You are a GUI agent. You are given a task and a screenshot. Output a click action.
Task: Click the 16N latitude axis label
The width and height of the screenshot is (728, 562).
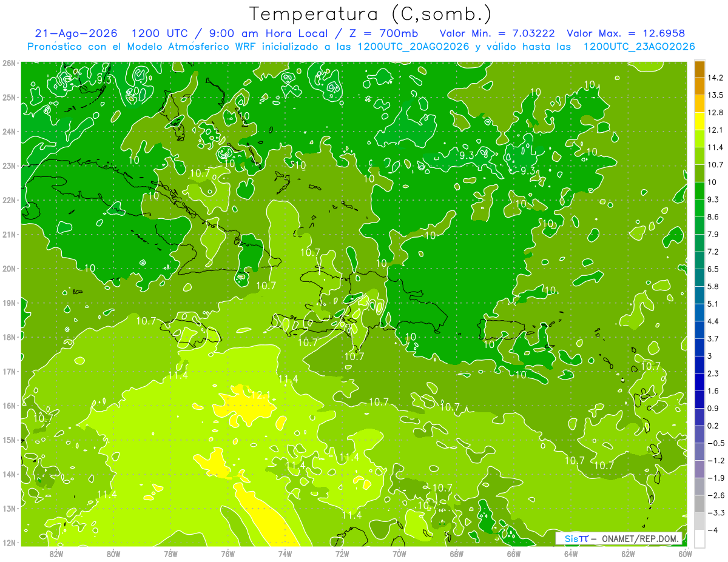(9, 406)
